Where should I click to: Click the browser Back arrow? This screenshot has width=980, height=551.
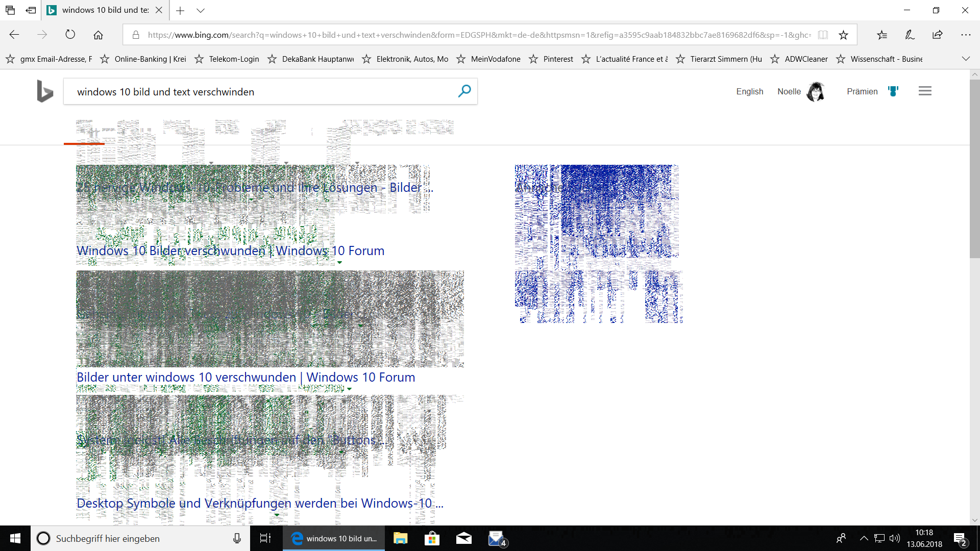tap(14, 35)
